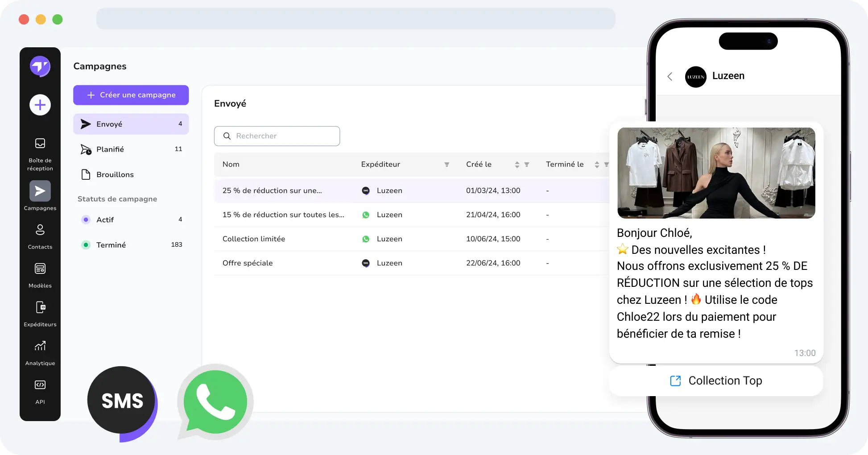This screenshot has height=455, width=868.
Task: Click the yellow macOS minimize dot
Action: click(41, 19)
